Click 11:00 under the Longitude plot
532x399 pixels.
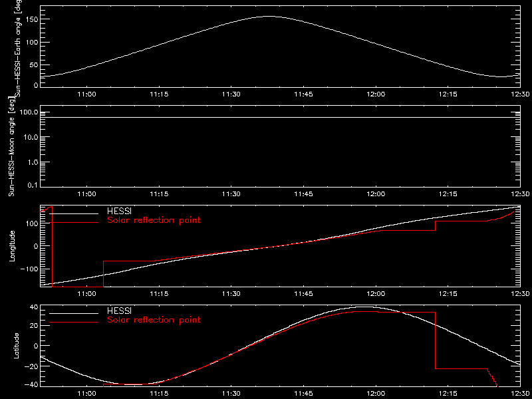coord(87,294)
